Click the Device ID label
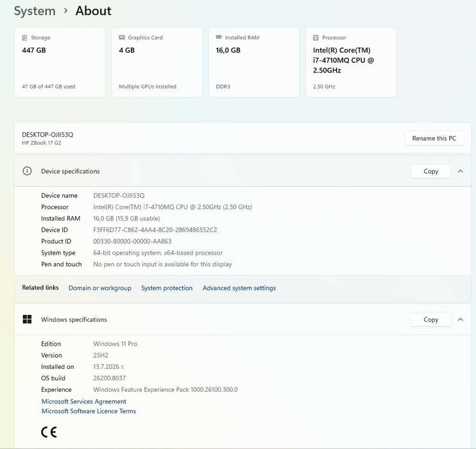 click(55, 230)
